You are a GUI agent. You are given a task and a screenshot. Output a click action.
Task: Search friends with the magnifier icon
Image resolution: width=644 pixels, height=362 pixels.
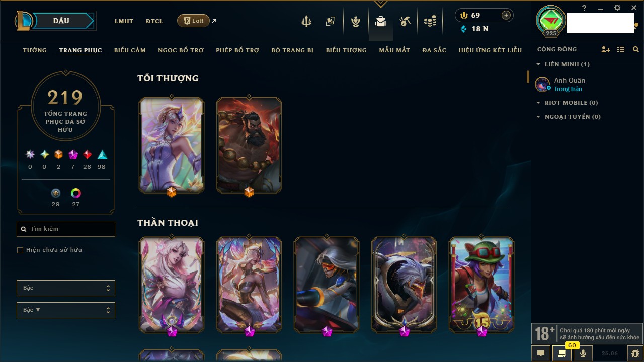(x=636, y=50)
